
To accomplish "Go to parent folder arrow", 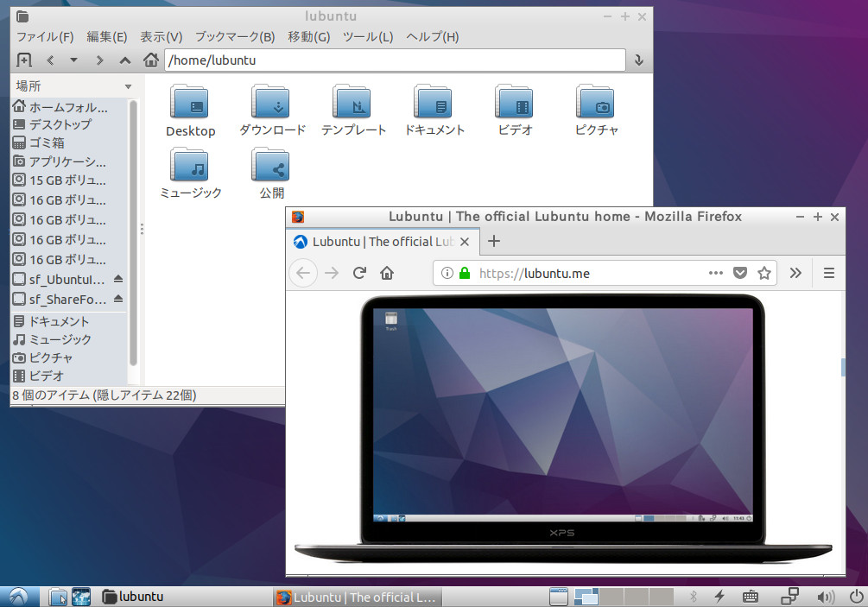I will coord(125,60).
